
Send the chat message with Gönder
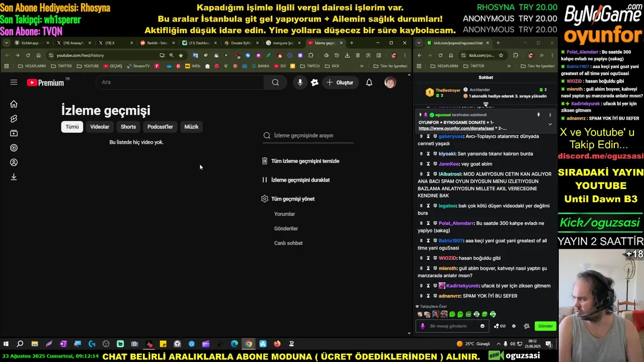pos(545,326)
